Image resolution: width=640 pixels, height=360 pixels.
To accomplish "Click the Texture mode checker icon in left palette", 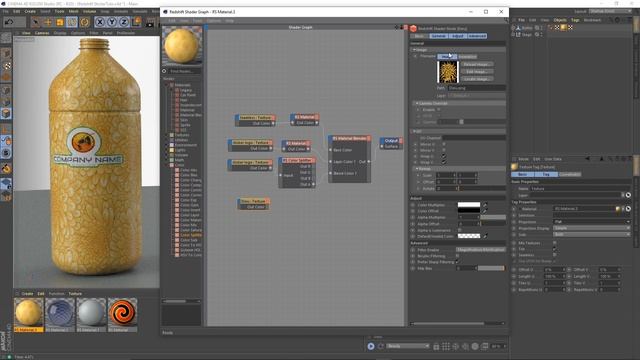I will pyautogui.click(x=7, y=65).
